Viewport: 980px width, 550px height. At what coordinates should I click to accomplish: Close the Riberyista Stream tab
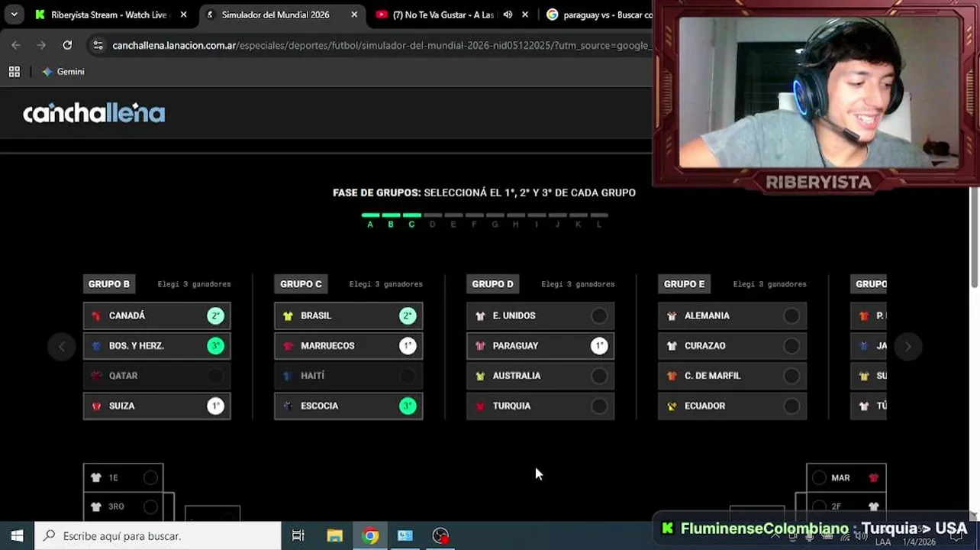click(183, 15)
